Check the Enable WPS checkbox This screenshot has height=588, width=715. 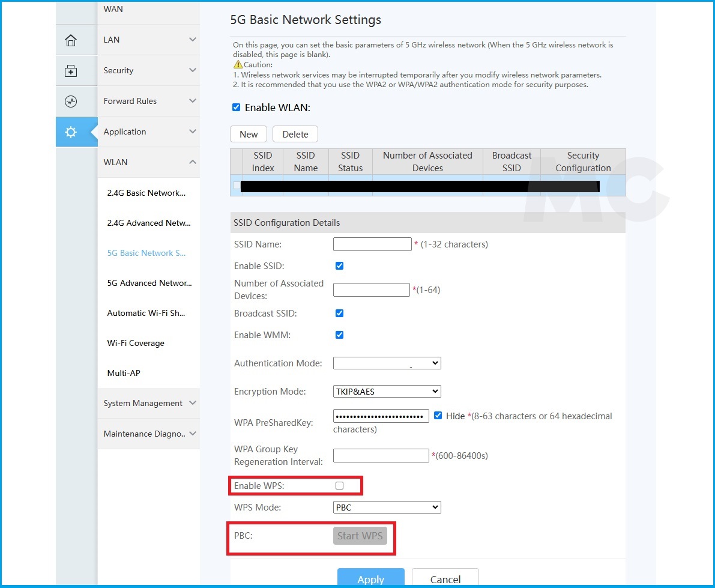(340, 485)
